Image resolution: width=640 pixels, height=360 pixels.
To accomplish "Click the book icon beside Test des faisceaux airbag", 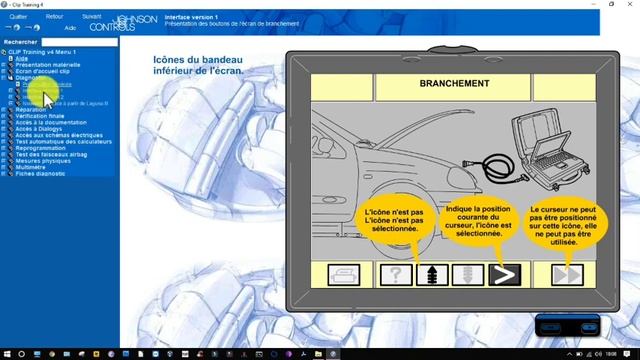I will (x=11, y=155).
